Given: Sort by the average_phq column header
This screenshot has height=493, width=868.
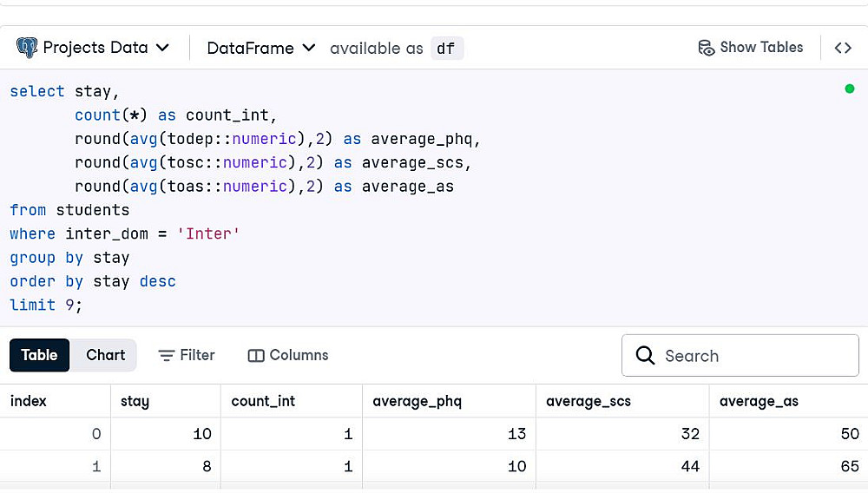Looking at the screenshot, I should pos(417,401).
